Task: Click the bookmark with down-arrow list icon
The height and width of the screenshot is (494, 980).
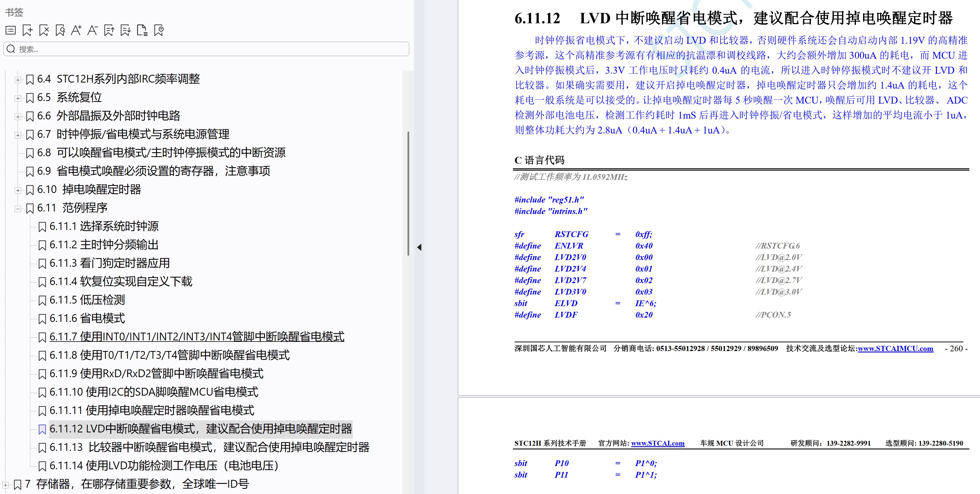Action: (126, 30)
